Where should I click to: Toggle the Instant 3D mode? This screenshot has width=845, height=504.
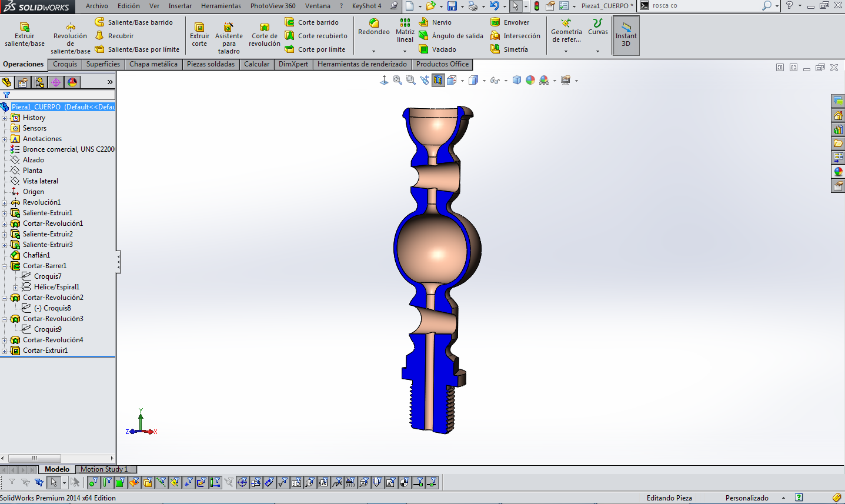(626, 35)
